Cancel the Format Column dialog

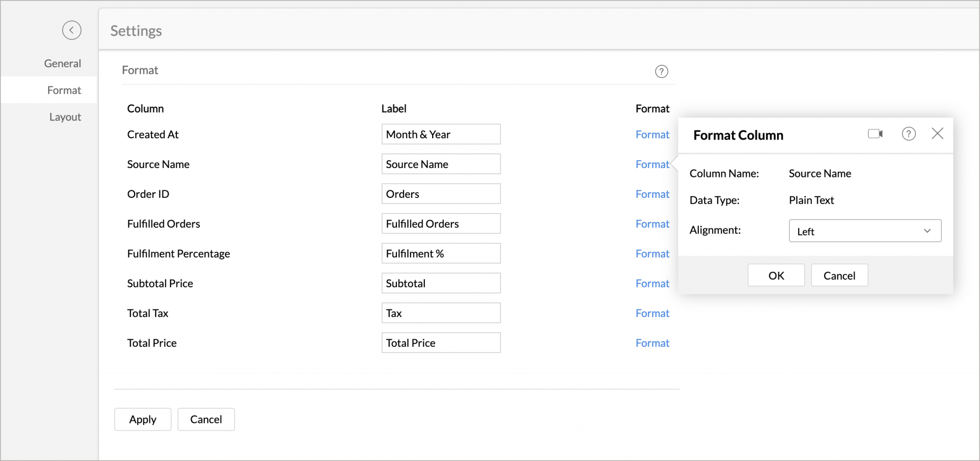(x=839, y=275)
